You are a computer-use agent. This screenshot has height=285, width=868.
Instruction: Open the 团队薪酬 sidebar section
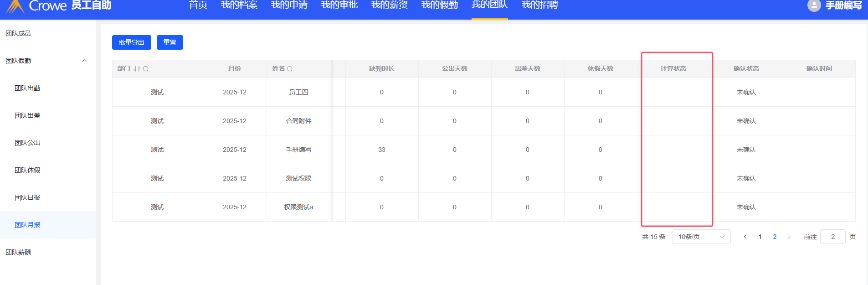tap(18, 252)
